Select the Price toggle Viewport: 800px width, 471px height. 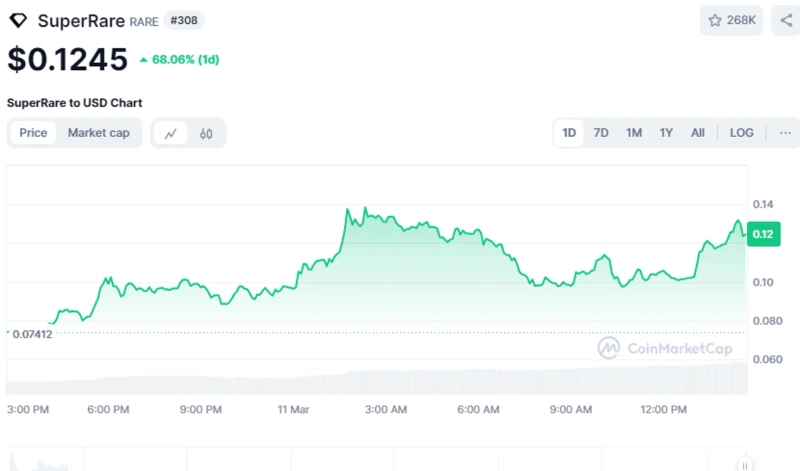[33, 133]
